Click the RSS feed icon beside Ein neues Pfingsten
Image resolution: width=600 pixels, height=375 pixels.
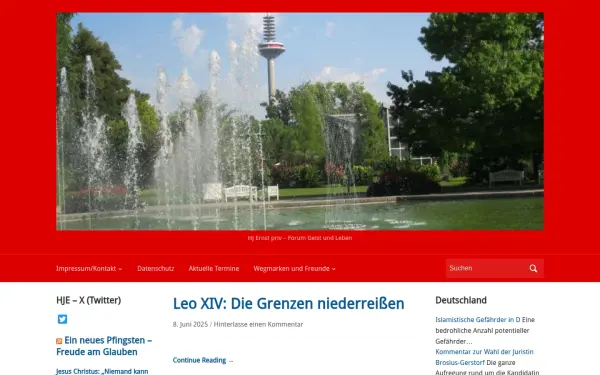click(x=59, y=341)
